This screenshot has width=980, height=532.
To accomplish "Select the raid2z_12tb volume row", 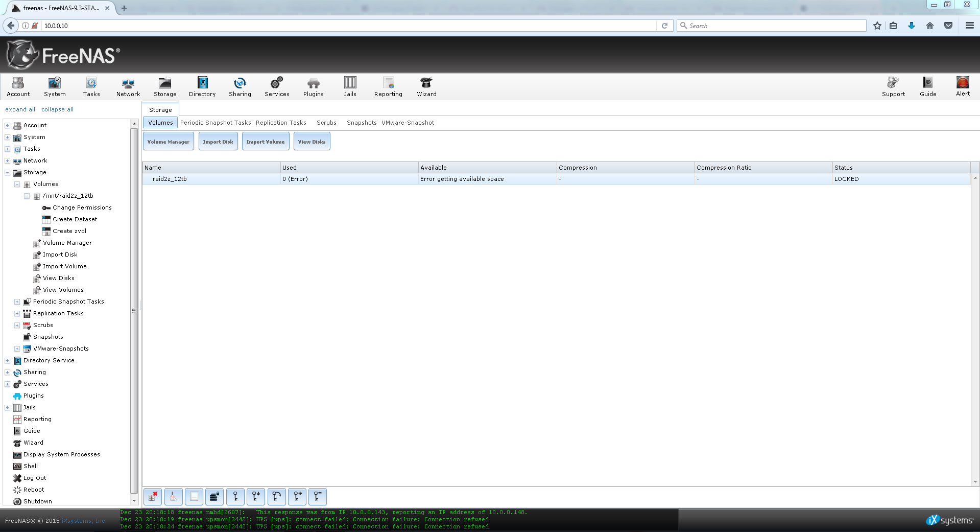I will [x=556, y=179].
